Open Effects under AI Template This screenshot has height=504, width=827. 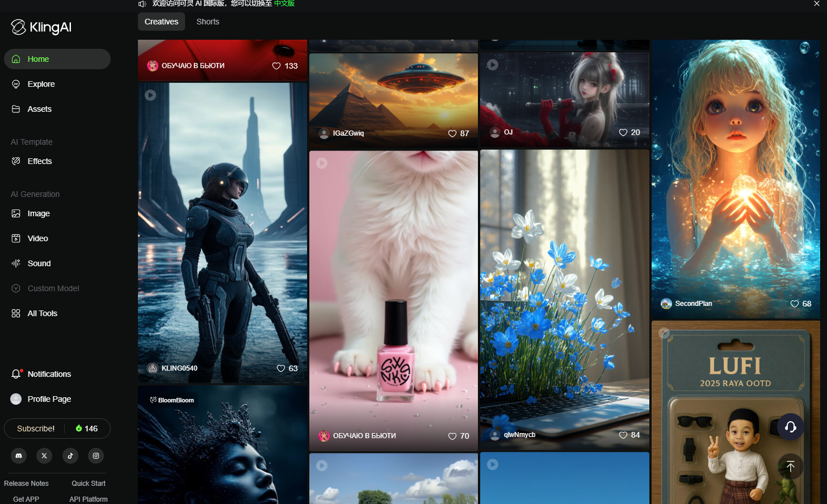[57, 161]
